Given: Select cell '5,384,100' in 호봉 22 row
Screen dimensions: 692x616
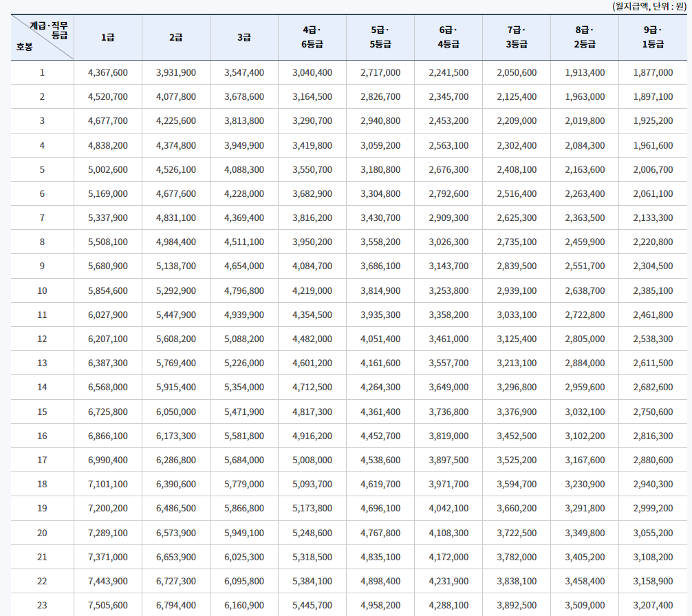Looking at the screenshot, I should pos(312,581).
